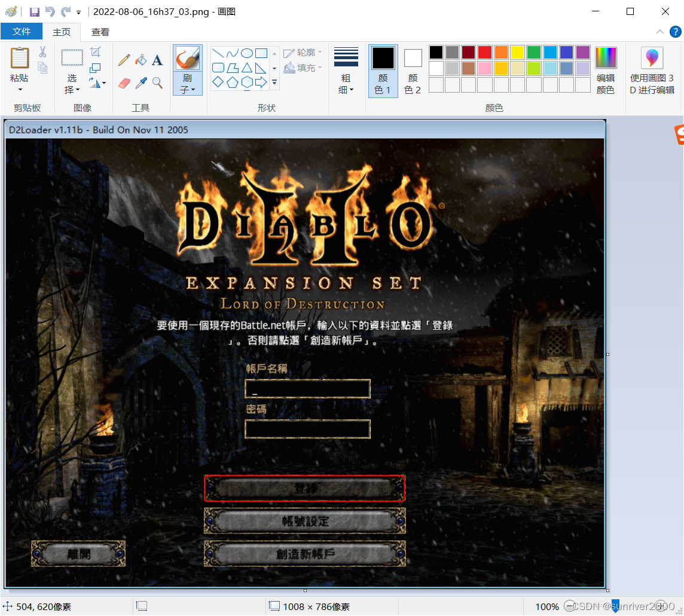Click the '504, 620像素' cursor position text
The width and height of the screenshot is (684, 616).
44,607
